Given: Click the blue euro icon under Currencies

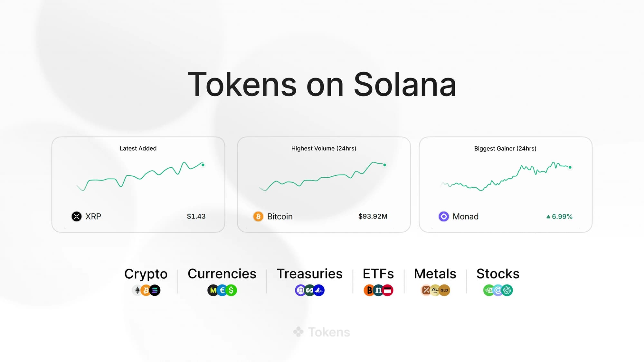Looking at the screenshot, I should [222, 290].
